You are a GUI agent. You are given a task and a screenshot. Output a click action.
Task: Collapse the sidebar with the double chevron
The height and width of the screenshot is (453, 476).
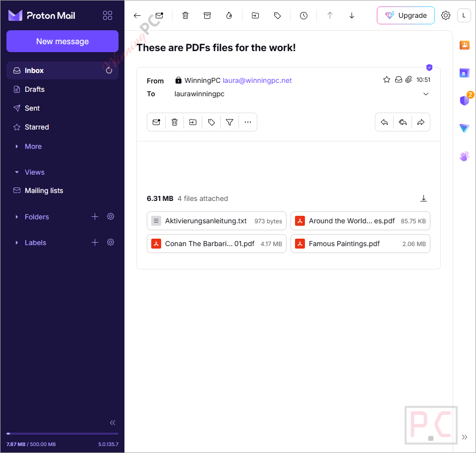[x=113, y=423]
